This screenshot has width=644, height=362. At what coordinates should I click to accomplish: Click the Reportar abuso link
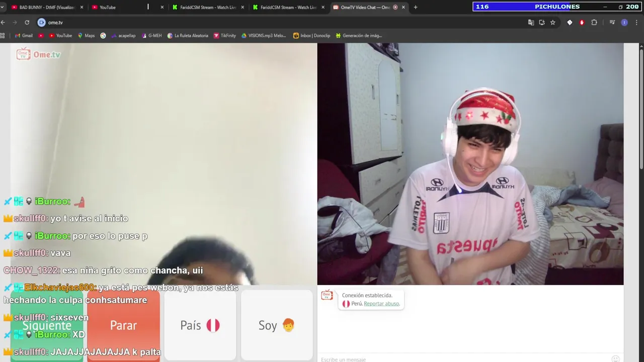click(x=381, y=304)
